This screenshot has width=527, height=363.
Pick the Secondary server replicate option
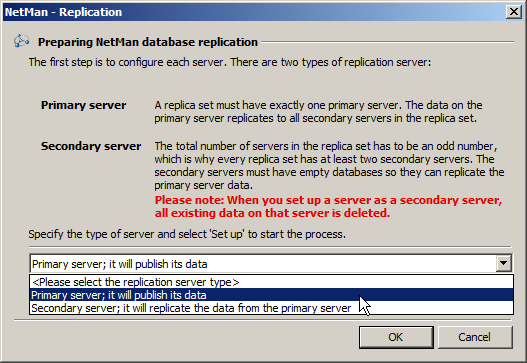tap(271, 308)
